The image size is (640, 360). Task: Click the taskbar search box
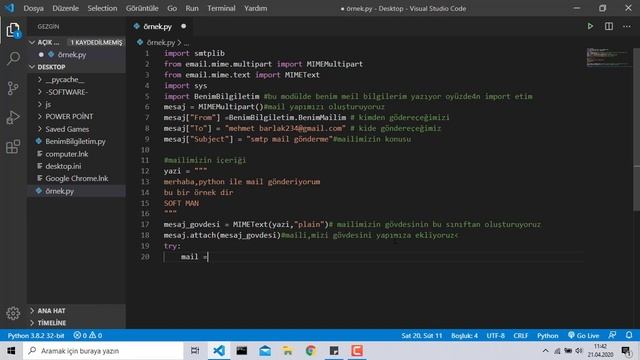point(104,351)
